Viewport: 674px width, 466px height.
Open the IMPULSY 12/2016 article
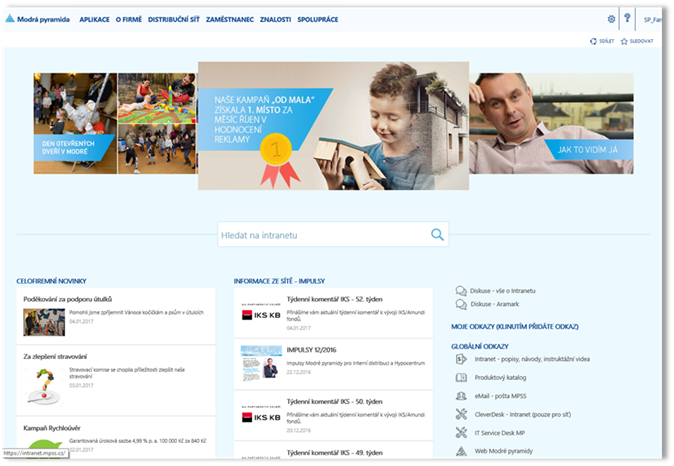312,350
